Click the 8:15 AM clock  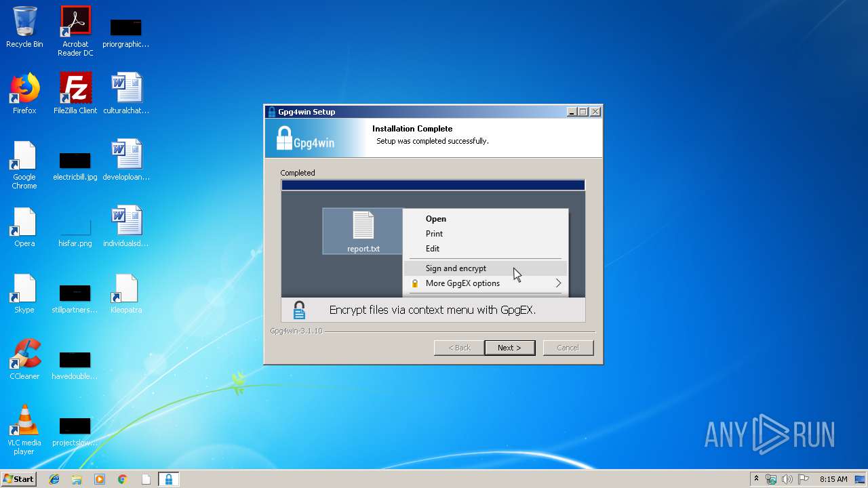(x=833, y=479)
